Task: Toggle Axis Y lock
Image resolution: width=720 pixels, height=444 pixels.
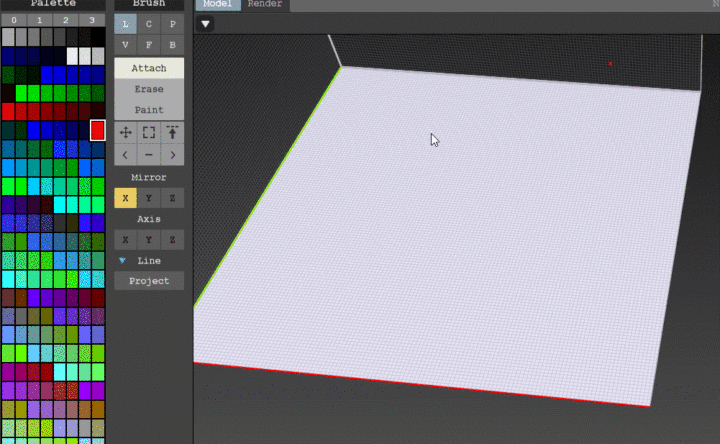Action: tap(149, 240)
